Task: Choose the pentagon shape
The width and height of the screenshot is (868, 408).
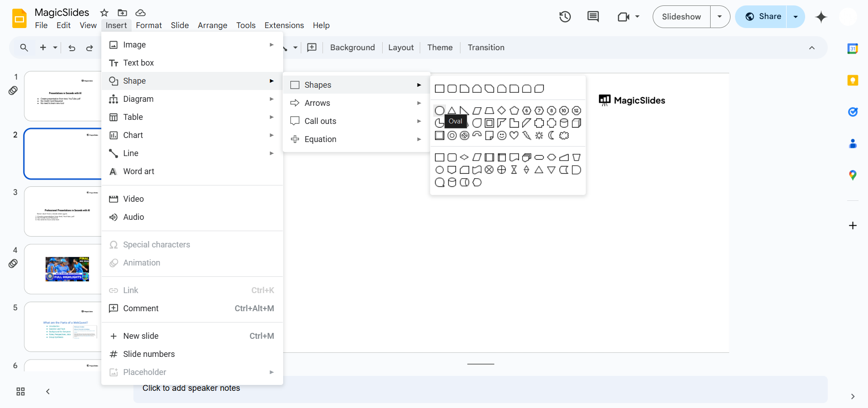Action: click(x=514, y=111)
